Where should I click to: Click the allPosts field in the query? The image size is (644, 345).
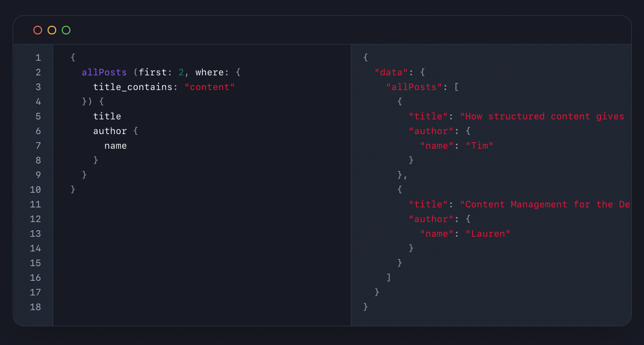[104, 72]
